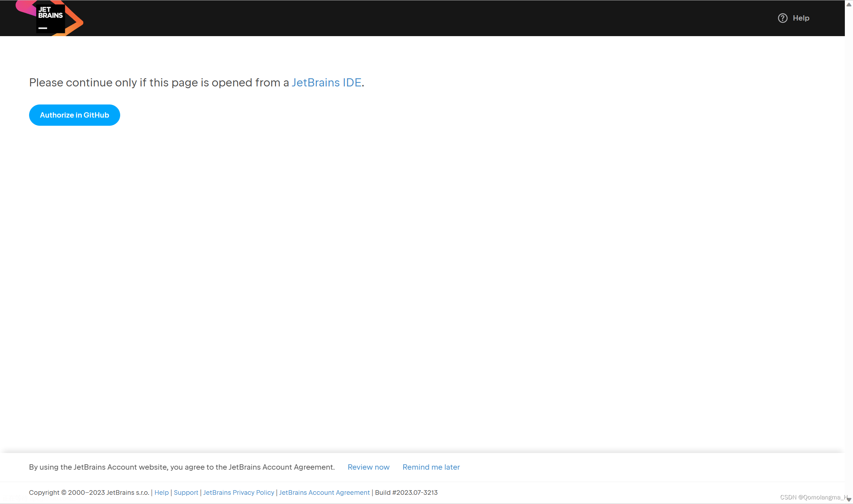Screen dimensions: 853x504
Task: Open the footer Support link
Action: click(x=186, y=493)
